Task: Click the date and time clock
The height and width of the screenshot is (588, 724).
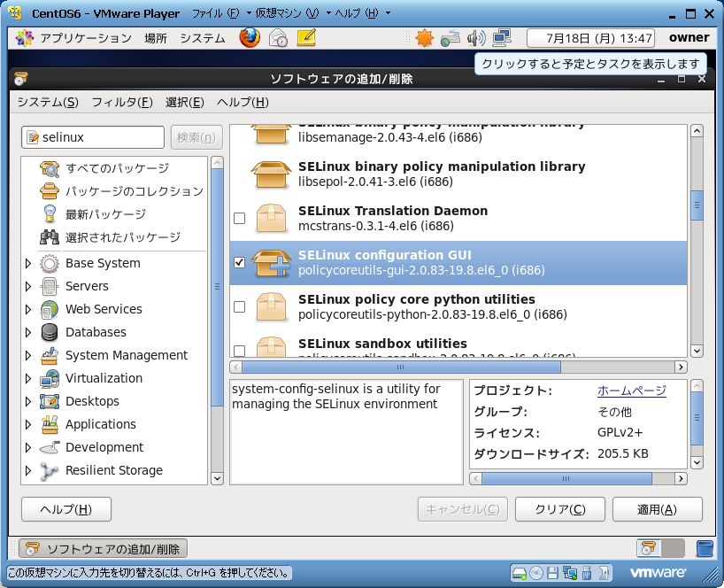Action: pos(591,38)
